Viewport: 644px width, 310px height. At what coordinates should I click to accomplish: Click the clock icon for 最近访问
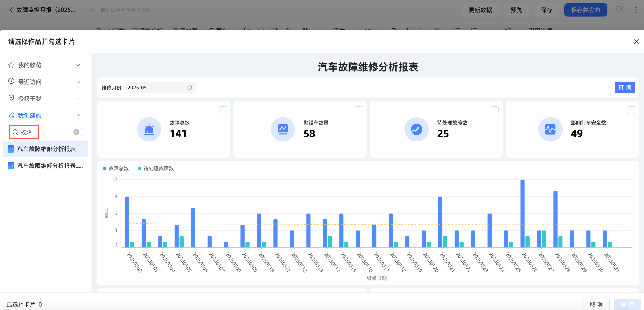11,81
